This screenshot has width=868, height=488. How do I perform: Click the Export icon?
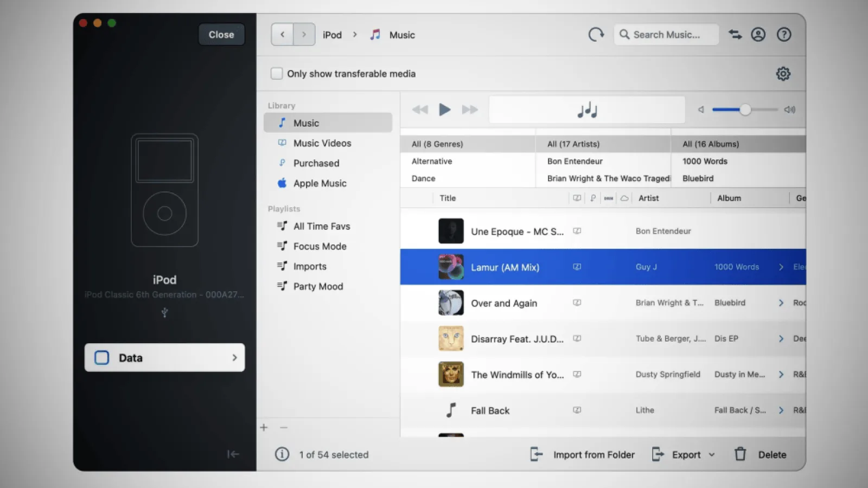(x=658, y=454)
